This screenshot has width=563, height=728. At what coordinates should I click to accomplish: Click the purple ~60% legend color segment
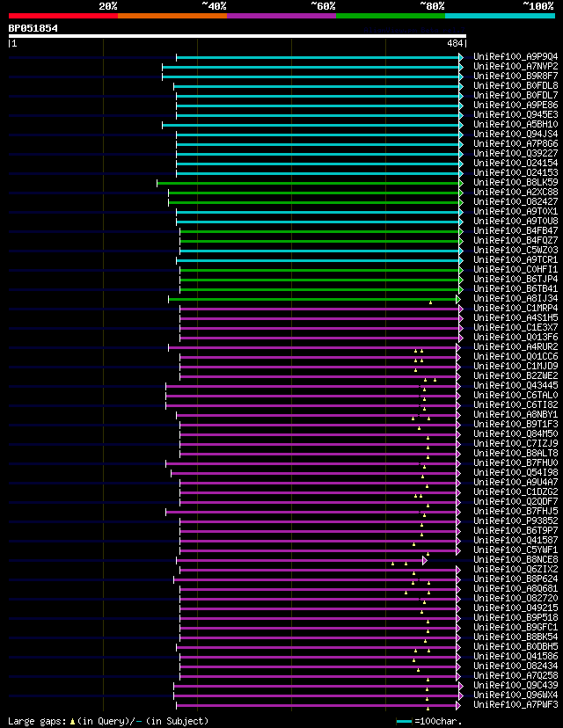(281, 16)
